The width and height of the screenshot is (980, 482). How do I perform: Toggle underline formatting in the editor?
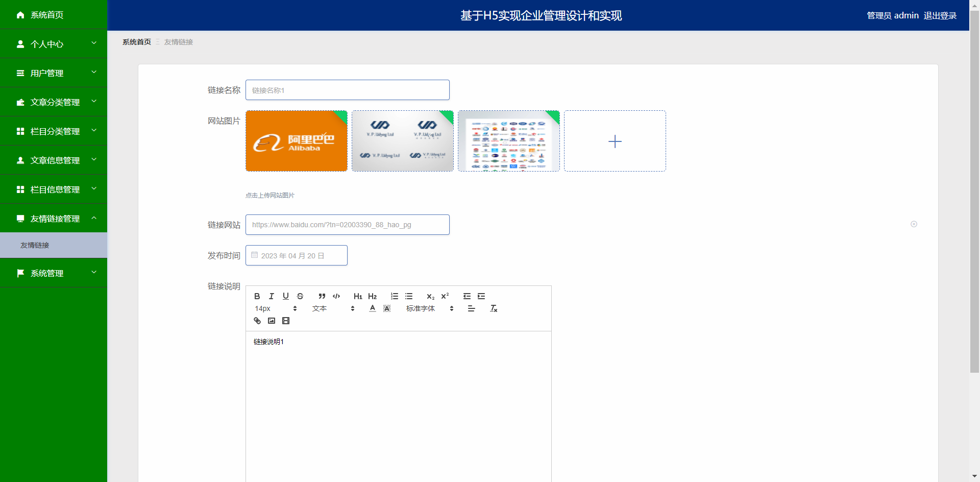[x=286, y=296]
